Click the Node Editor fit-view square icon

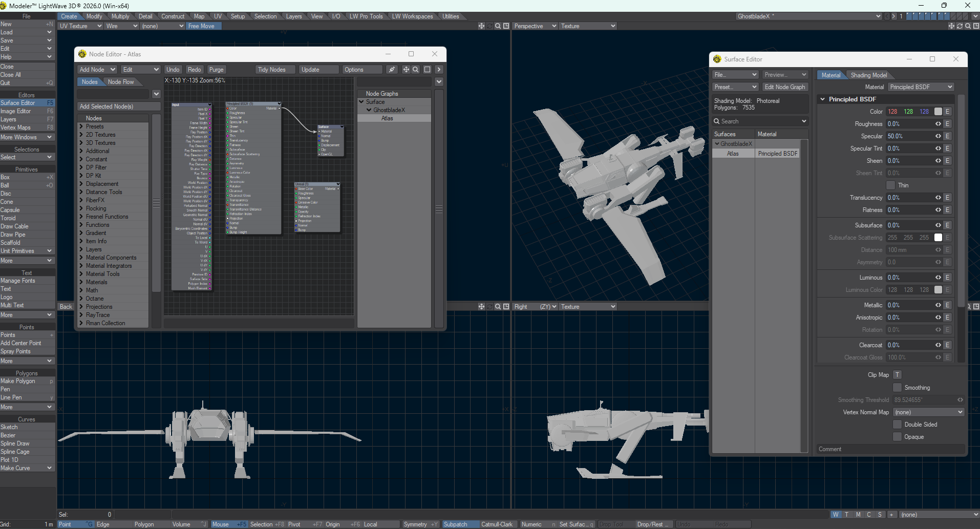[x=427, y=70]
